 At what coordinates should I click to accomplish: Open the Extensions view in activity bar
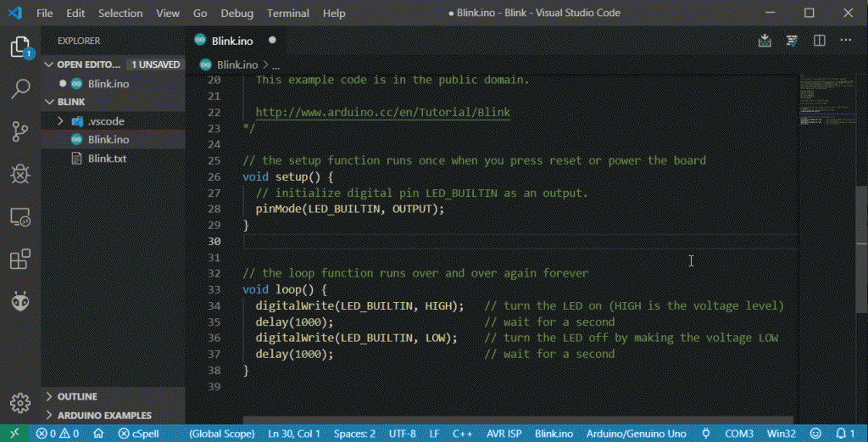pos(20,260)
